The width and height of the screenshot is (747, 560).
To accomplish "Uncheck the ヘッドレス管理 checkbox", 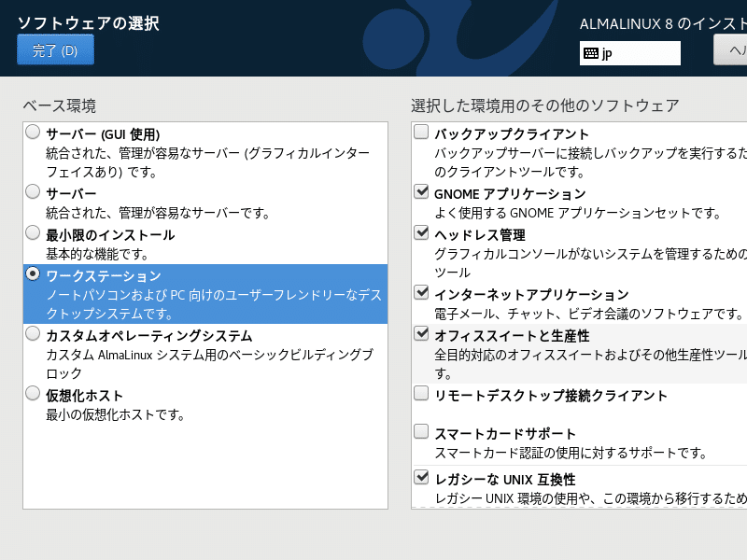I will [x=421, y=232].
